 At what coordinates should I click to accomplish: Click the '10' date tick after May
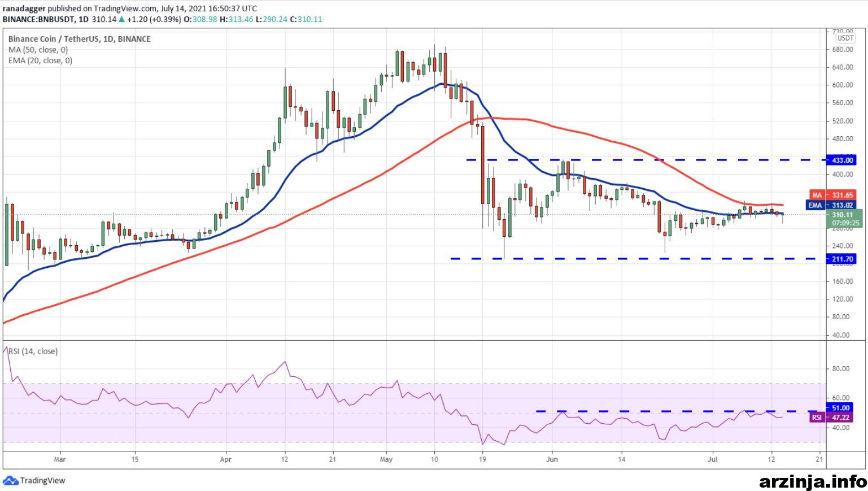click(434, 459)
